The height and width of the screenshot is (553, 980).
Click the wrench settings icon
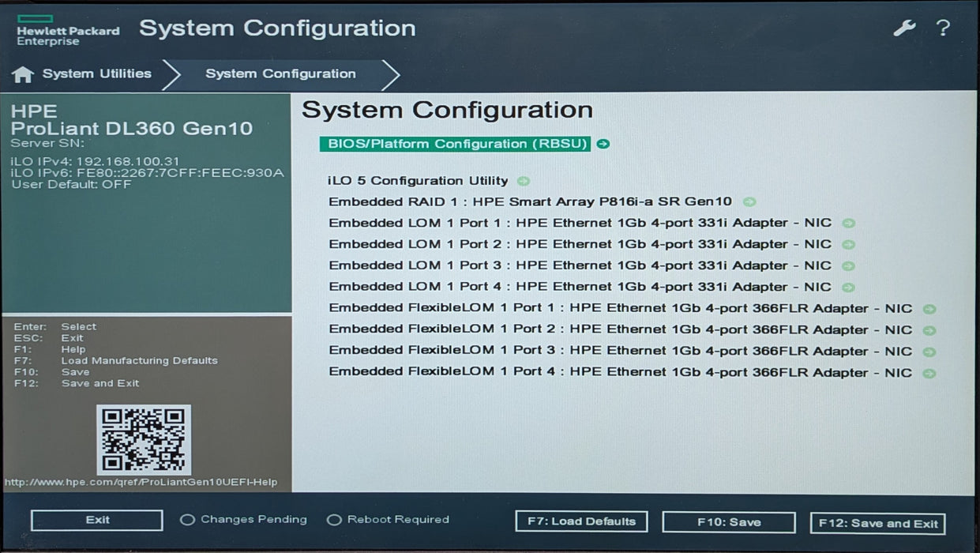coord(903,28)
